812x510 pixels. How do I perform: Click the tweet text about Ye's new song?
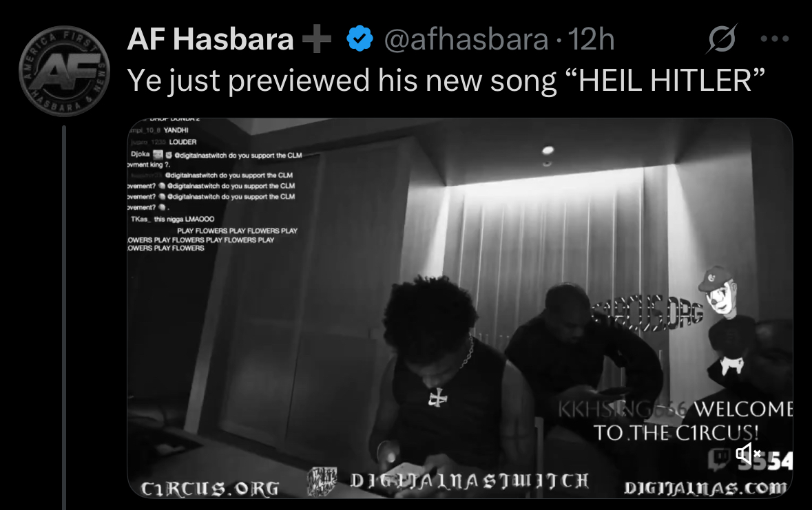coord(446,81)
